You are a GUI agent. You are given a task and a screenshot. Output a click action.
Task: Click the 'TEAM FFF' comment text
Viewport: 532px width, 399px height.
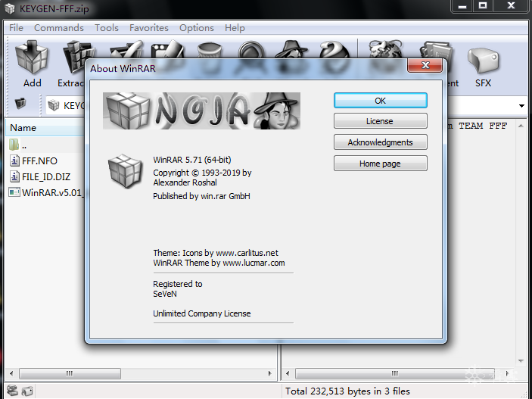[483, 126]
